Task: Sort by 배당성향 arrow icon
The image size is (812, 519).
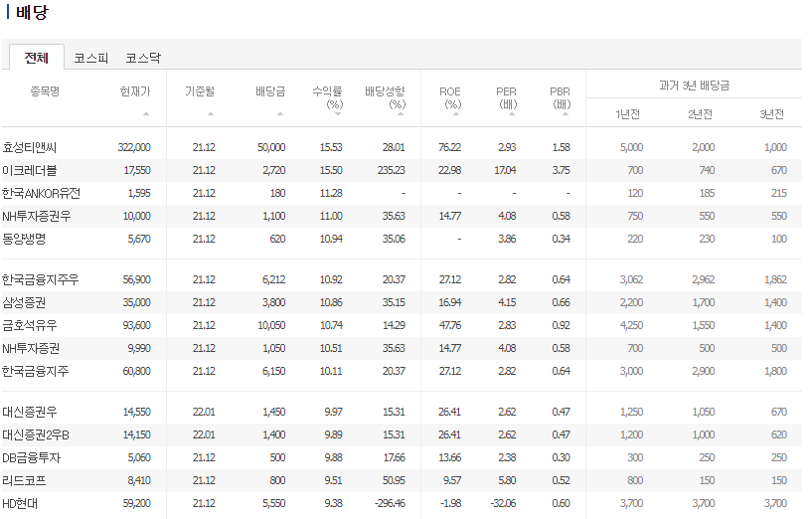Action: tap(401, 114)
